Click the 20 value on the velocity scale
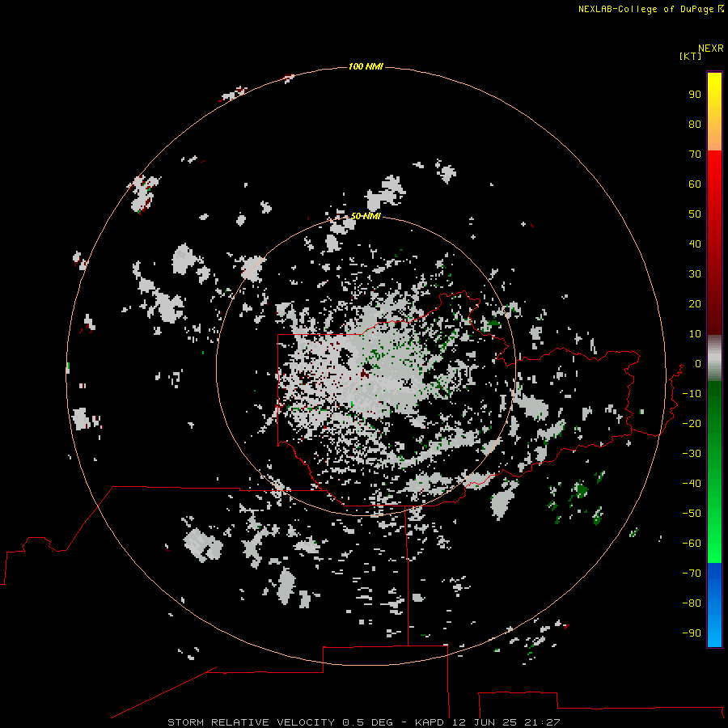 695,304
